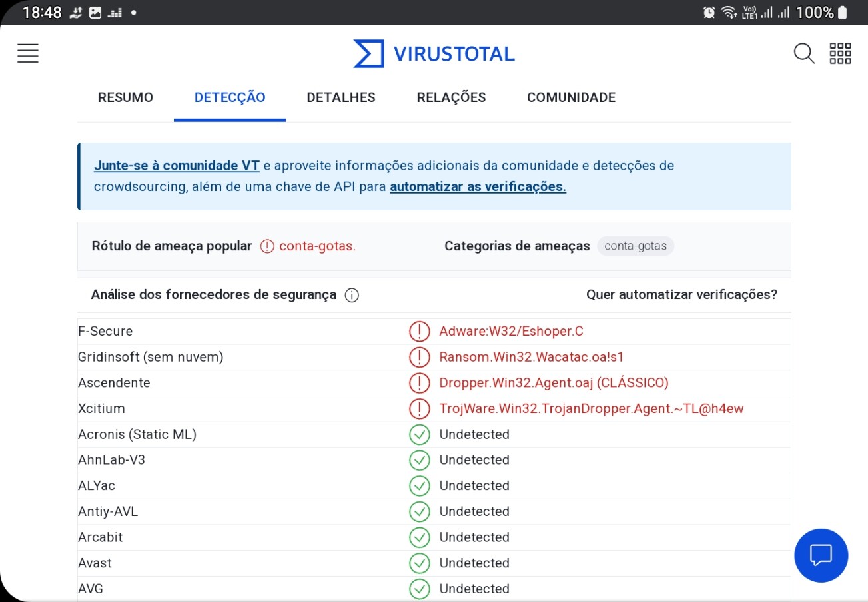This screenshot has width=868, height=602.
Task: Click the Rótulo de ameaça popular heading
Action: tap(172, 246)
